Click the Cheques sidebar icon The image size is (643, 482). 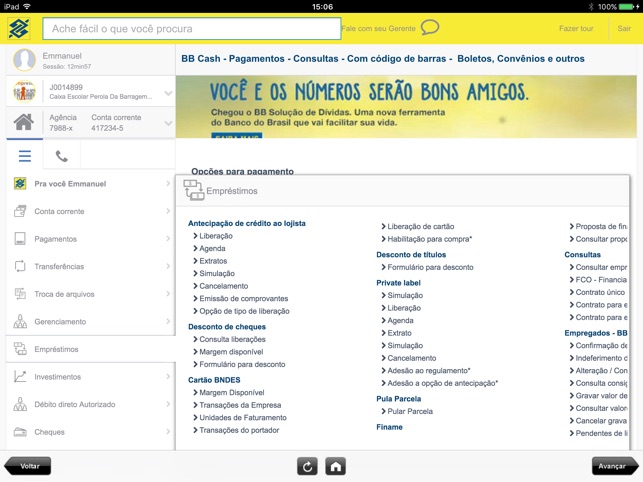pyautogui.click(x=20, y=432)
